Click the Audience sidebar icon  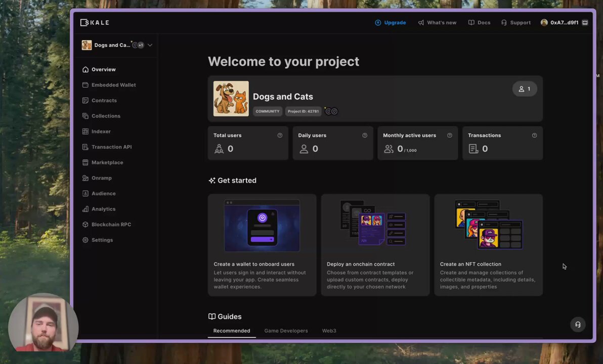click(x=85, y=193)
